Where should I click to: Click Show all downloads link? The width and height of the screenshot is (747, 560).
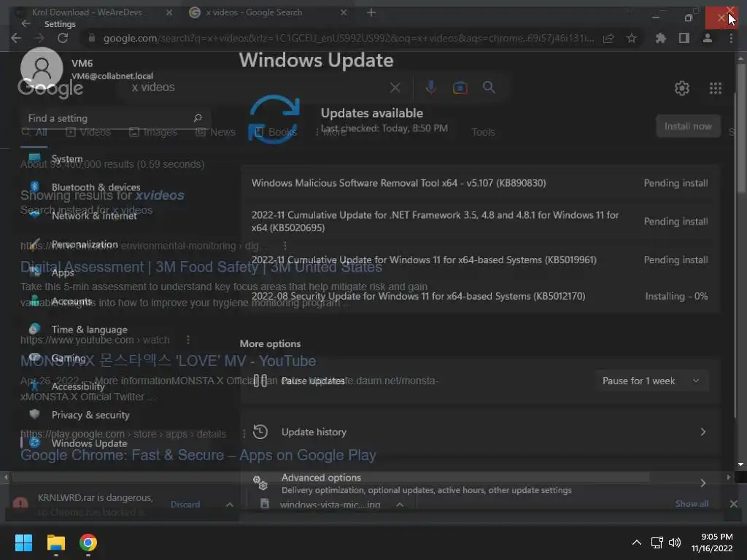tap(692, 504)
